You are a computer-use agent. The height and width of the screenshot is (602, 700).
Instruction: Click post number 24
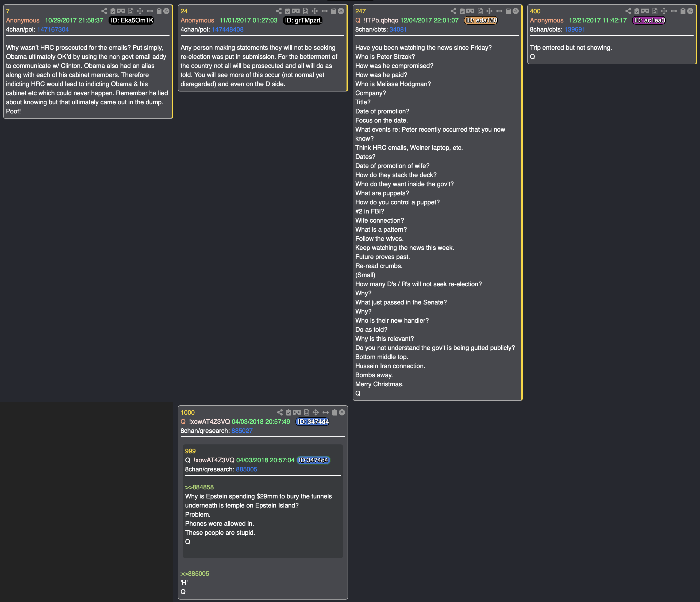184,11
